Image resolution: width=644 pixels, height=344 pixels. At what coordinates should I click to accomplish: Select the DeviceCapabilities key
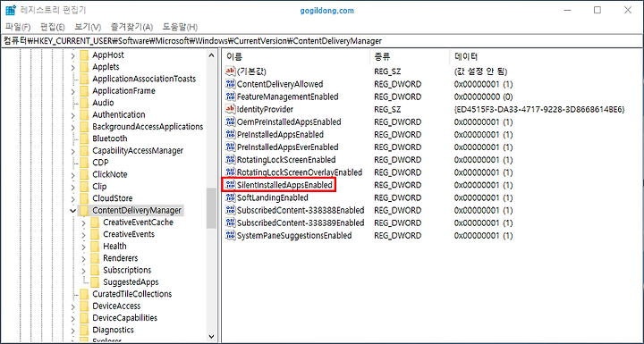pyautogui.click(x=125, y=318)
